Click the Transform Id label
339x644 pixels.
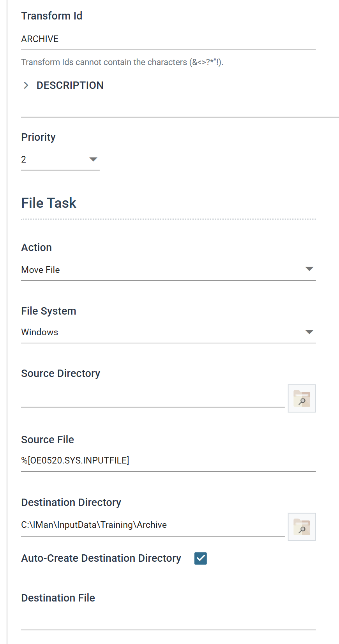(52, 16)
